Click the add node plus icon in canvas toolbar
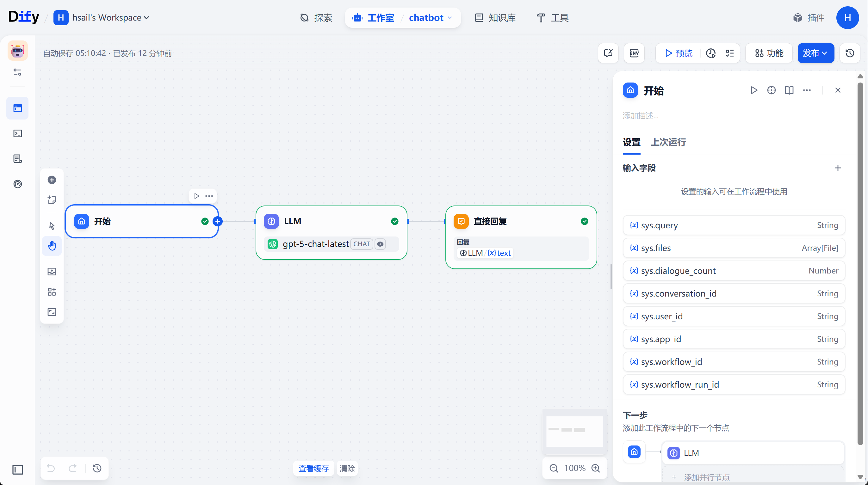 tap(52, 180)
